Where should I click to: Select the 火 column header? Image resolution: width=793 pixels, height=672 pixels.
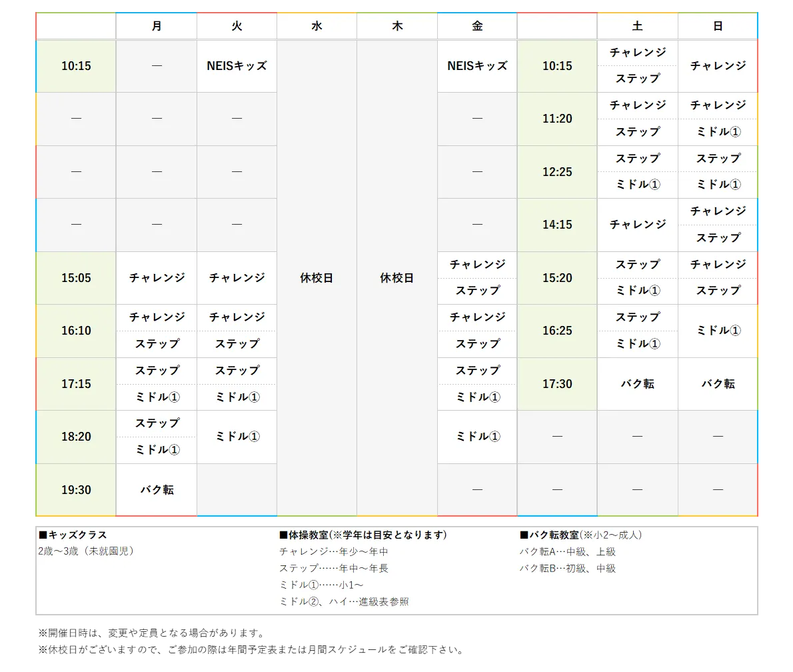(x=237, y=26)
